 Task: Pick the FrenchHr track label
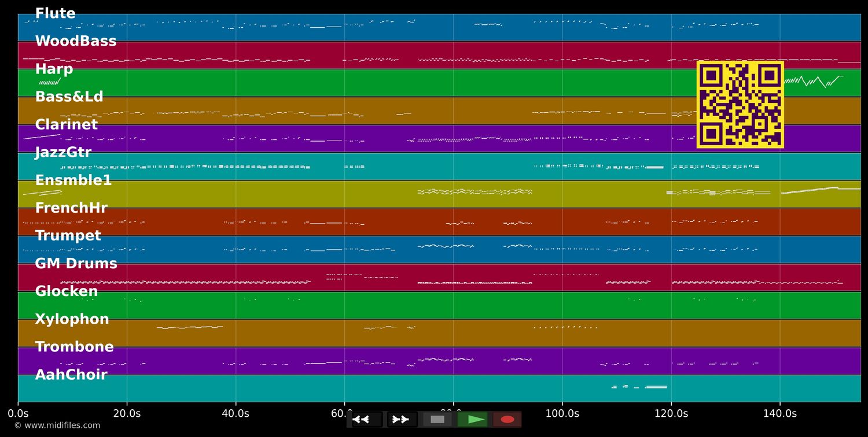click(x=71, y=208)
